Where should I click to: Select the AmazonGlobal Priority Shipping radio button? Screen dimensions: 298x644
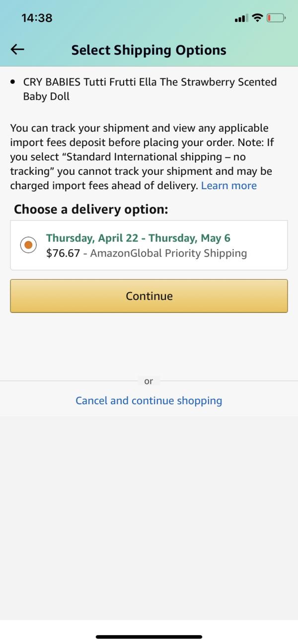28,245
